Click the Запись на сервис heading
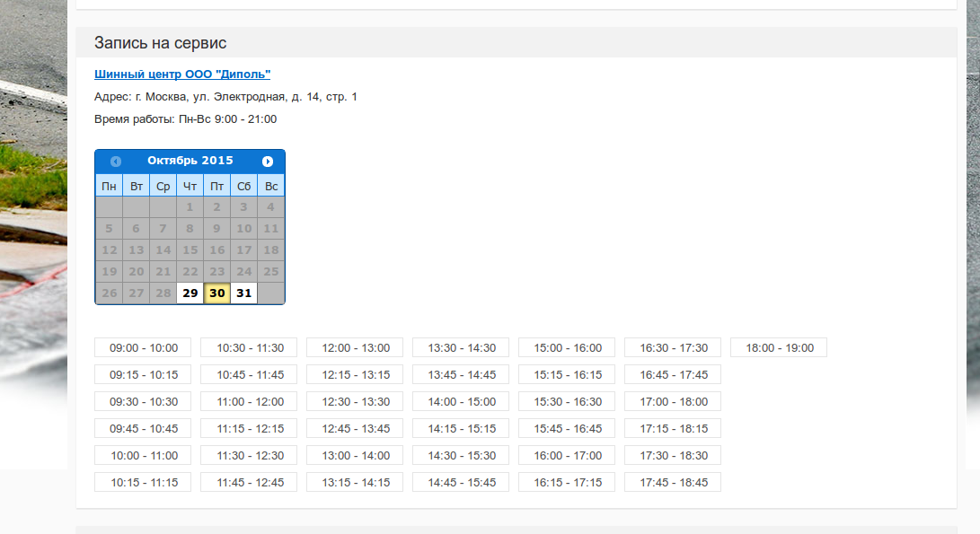The width and height of the screenshot is (980, 534). (160, 42)
